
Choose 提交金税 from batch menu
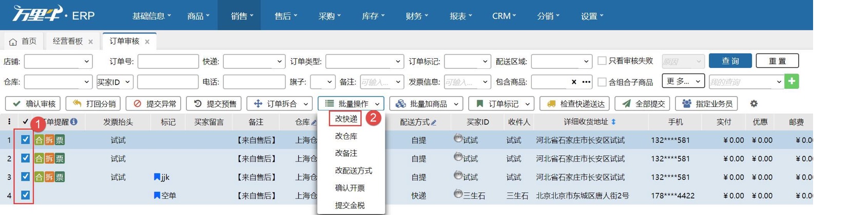pos(350,205)
